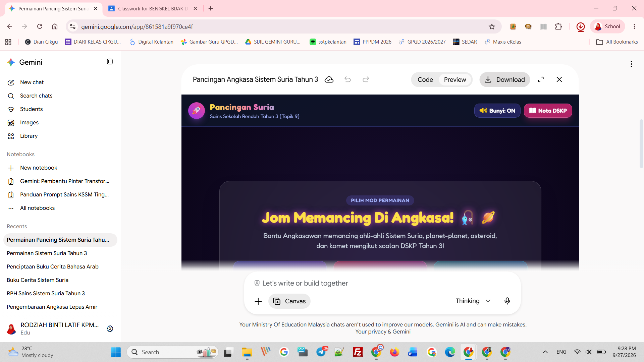The width and height of the screenshot is (644, 362).
Task: Open the Thinking model dropdown
Action: (x=473, y=301)
